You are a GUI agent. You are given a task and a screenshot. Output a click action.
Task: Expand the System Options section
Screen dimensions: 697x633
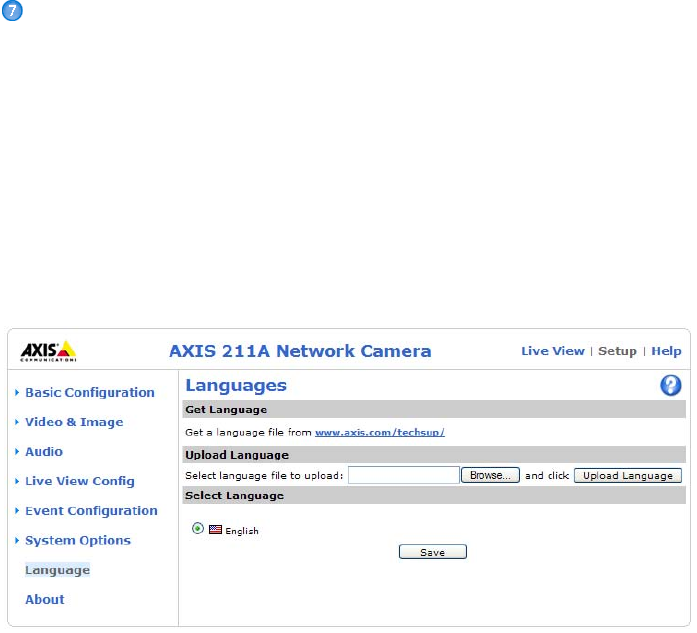pyautogui.click(x=77, y=541)
